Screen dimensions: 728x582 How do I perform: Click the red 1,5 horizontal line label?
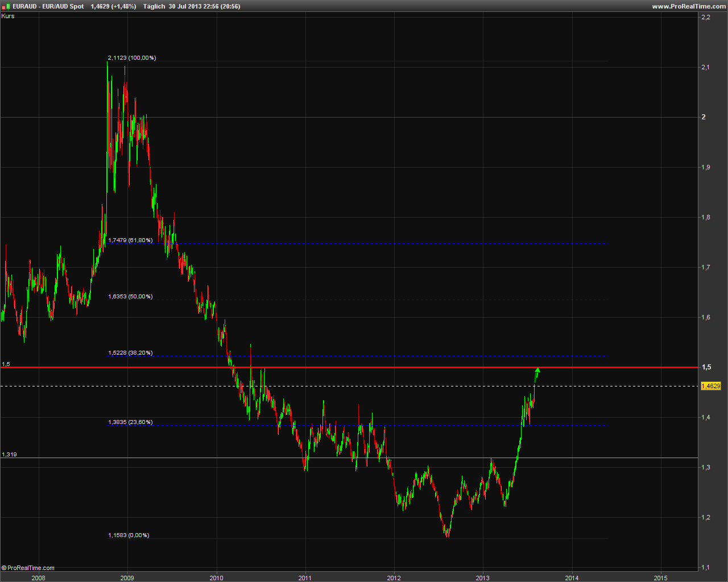click(x=6, y=364)
